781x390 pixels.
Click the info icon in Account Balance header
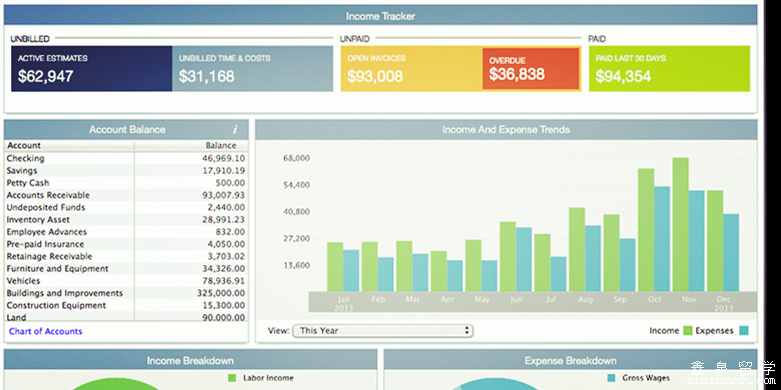pos(235,130)
